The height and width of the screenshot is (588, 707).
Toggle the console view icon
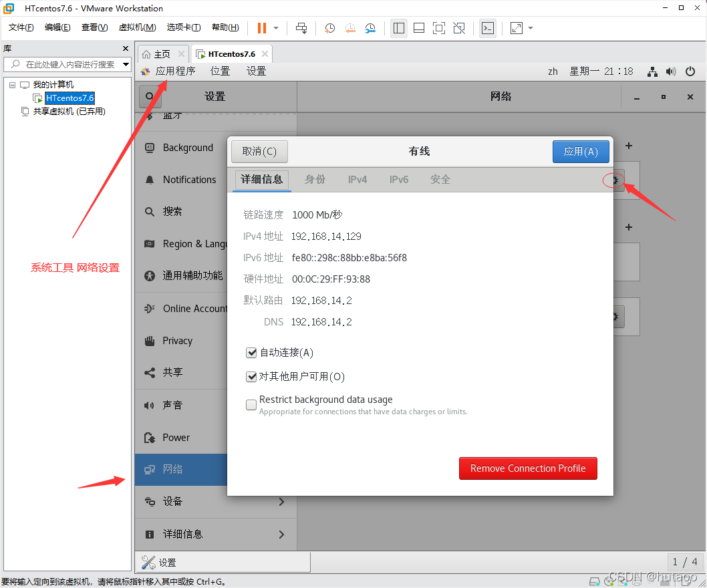[488, 28]
